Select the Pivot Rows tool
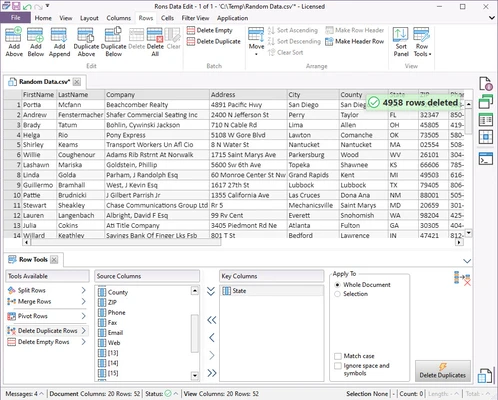This screenshot has height=400, width=498. 47,316
